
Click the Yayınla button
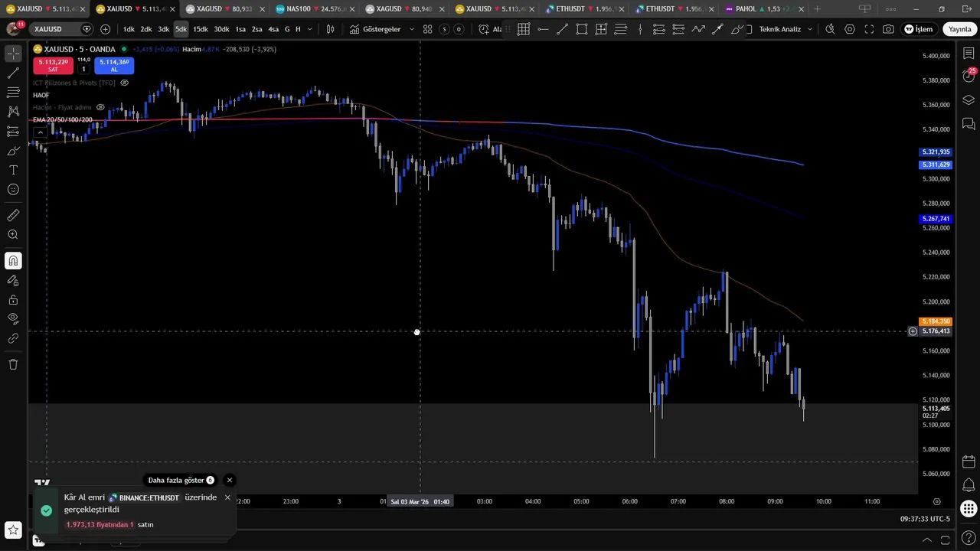click(959, 29)
